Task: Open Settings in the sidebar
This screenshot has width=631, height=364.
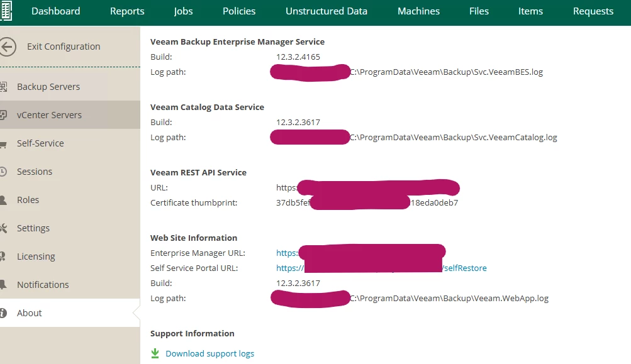Action: click(70, 228)
